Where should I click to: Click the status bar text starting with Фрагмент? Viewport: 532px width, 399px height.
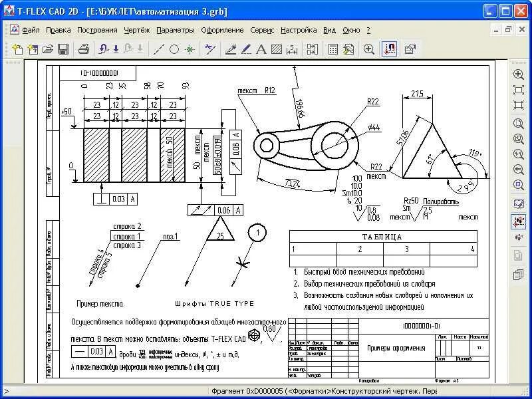coord(324,391)
